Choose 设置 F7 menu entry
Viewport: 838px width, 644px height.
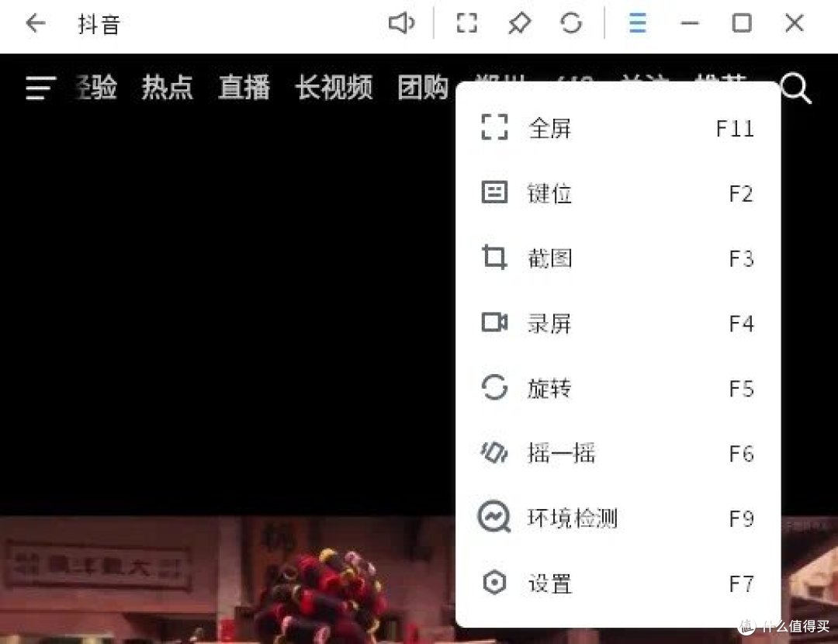(x=618, y=583)
